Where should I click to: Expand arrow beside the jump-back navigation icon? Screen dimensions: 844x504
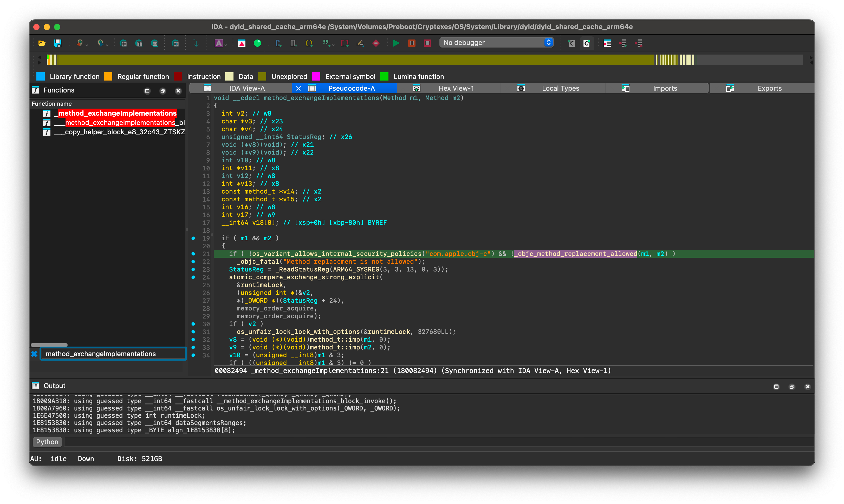87,45
